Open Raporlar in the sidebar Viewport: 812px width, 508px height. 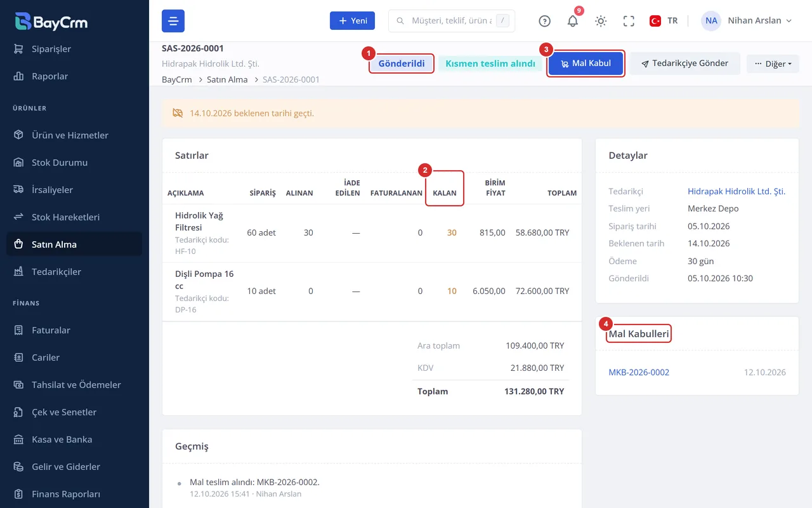click(x=74, y=76)
